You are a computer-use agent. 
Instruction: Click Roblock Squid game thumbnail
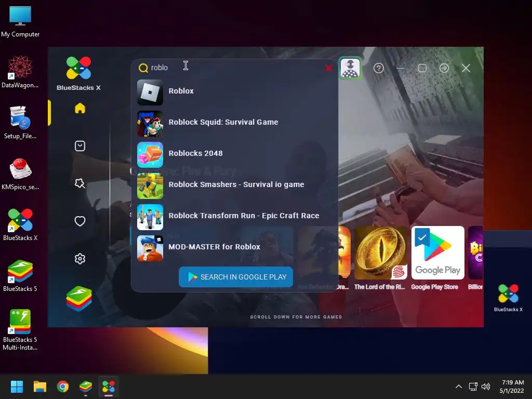150,124
